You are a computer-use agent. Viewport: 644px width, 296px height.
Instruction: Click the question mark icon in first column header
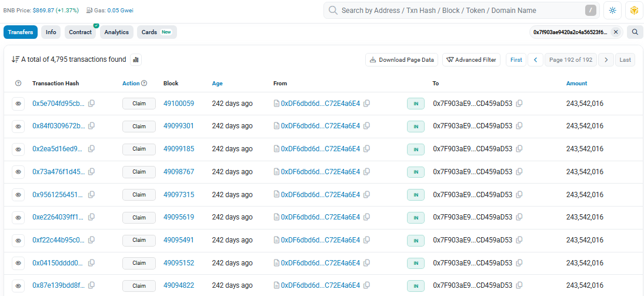pos(18,83)
